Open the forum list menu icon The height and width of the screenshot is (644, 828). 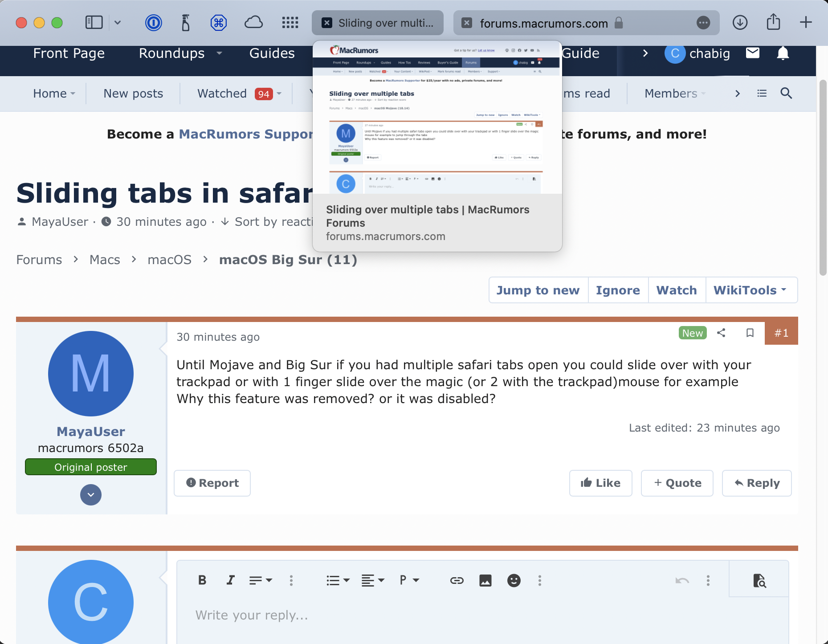762,94
